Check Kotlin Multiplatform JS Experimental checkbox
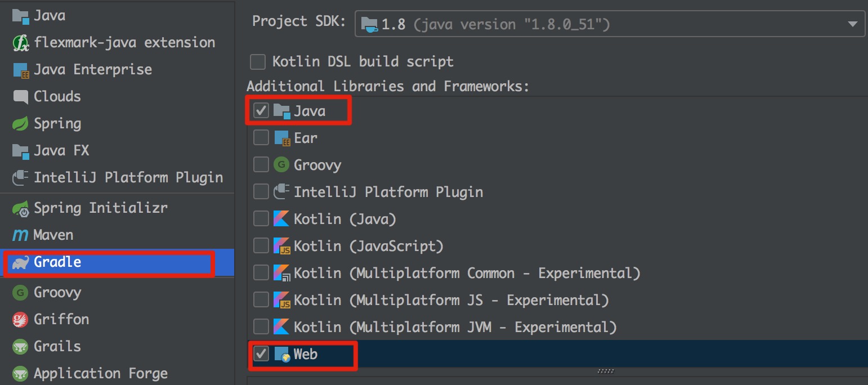This screenshot has height=385, width=868. tap(261, 300)
